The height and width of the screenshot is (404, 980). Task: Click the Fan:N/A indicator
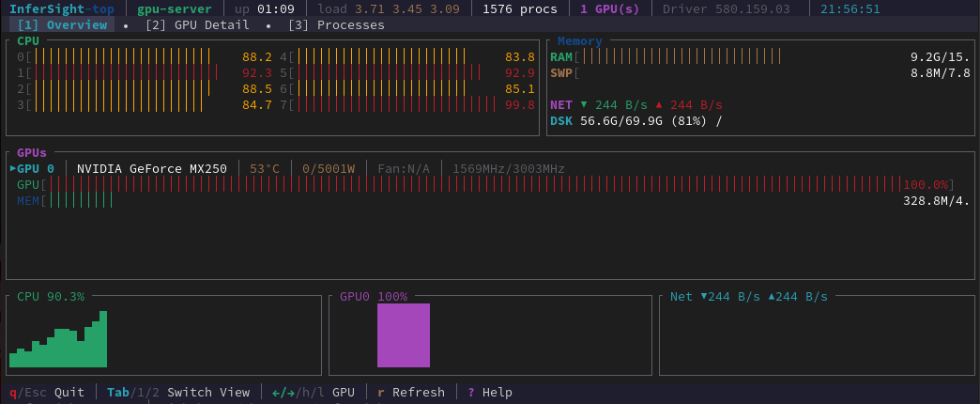[404, 169]
